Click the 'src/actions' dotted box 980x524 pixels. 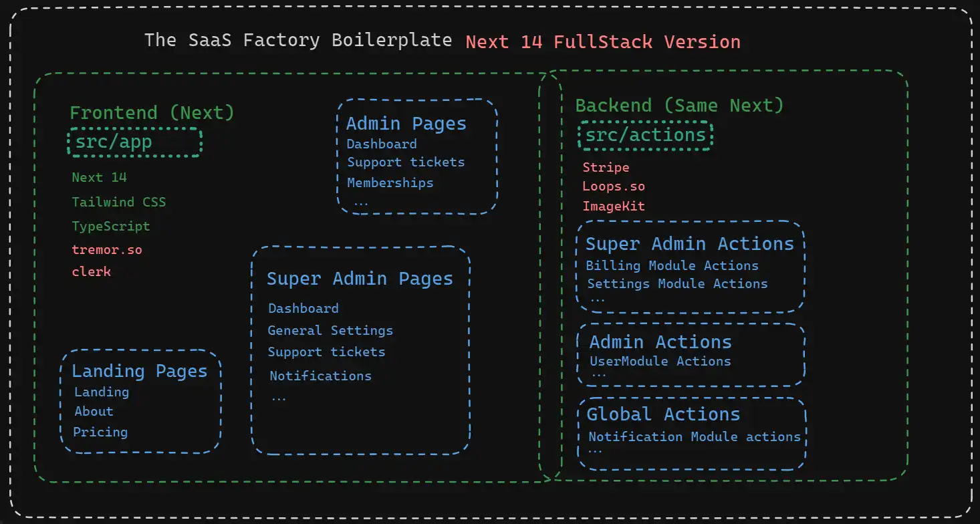tap(645, 136)
